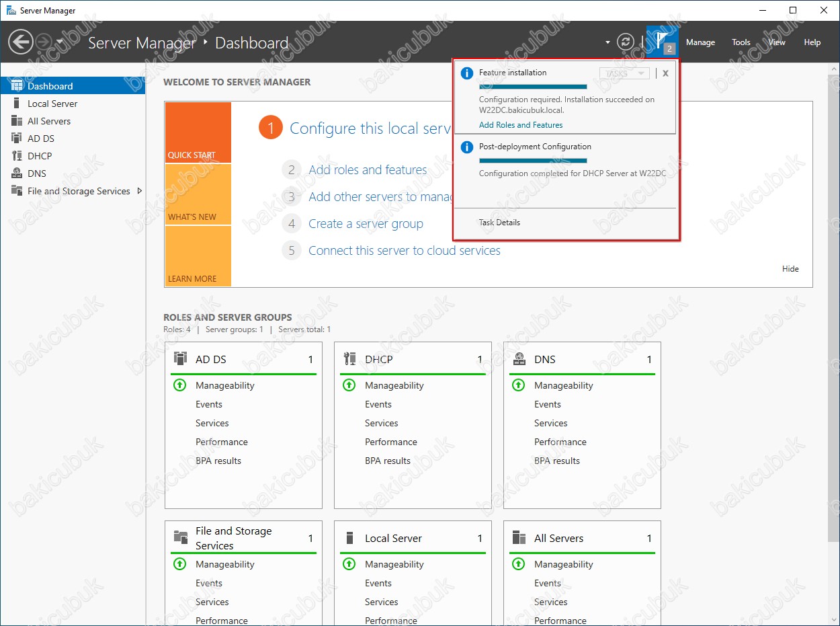Viewport: 840px width, 626px height.
Task: Click the DHCP tile header icon
Action: tap(349, 359)
